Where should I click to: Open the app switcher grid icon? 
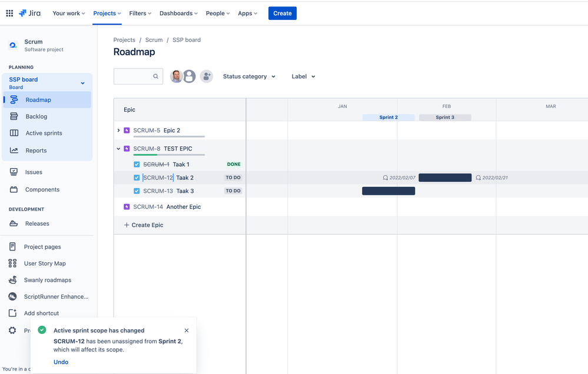[9, 13]
